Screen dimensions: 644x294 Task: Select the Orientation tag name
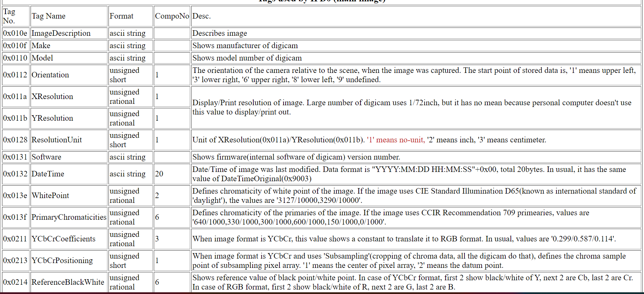[x=50, y=75]
